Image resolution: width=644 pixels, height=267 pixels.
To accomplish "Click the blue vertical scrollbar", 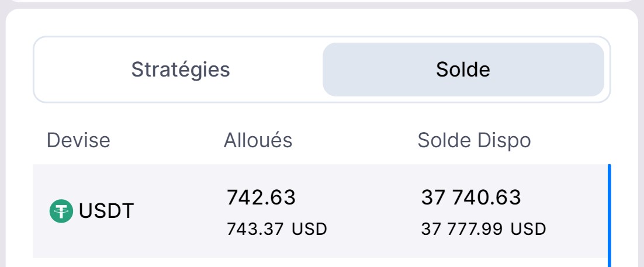I will pos(609,215).
